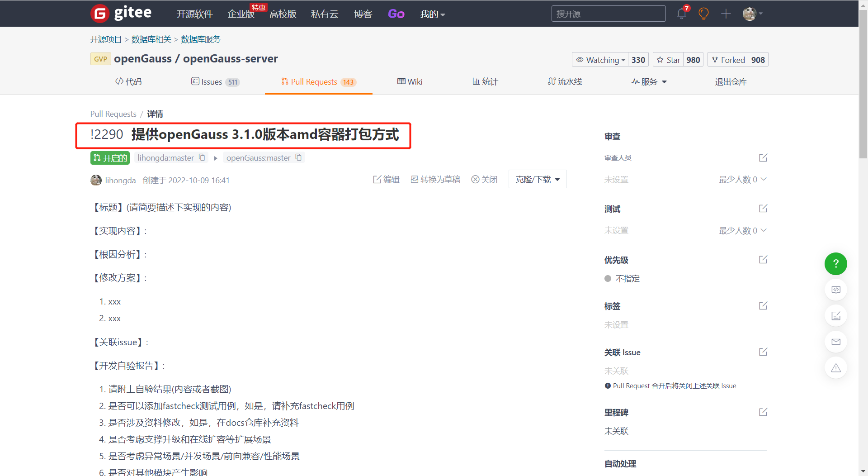Edit the milestone (里程碑) section
Viewport: 868px width, 476px height.
pos(763,412)
